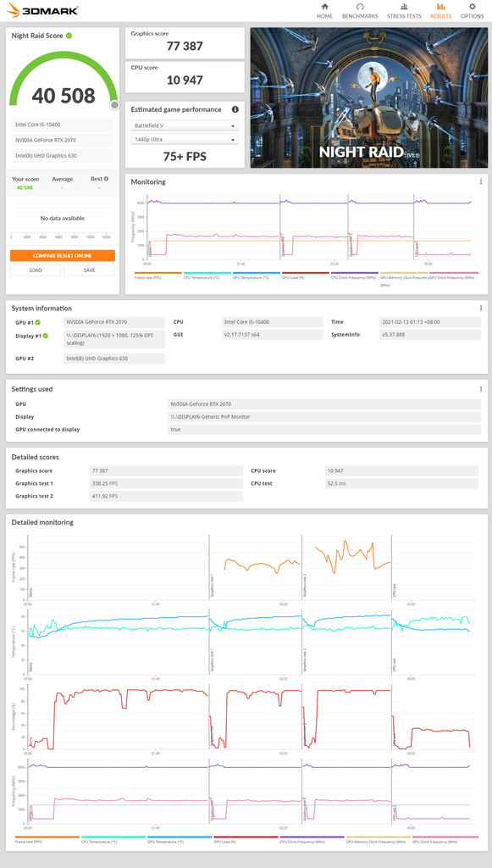
Task: Click the GUI version v2.17.7137 s64
Action: point(272,334)
